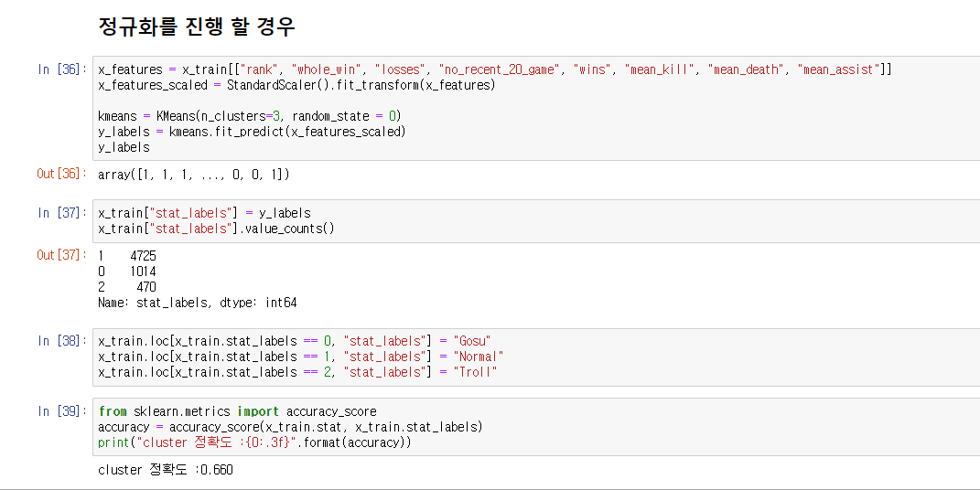Click the string "mean_kill" in code
The height and width of the screenshot is (490, 980).
660,69
